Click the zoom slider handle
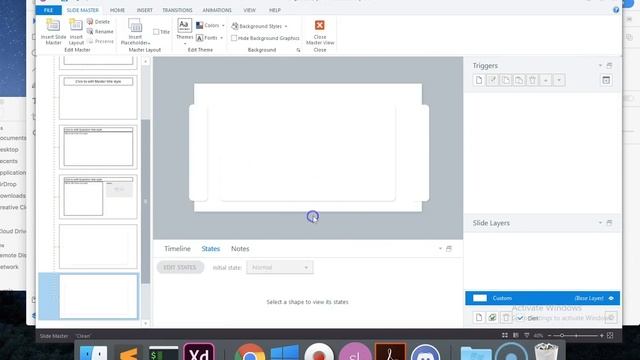This screenshot has width=640, height=360. tap(562, 336)
